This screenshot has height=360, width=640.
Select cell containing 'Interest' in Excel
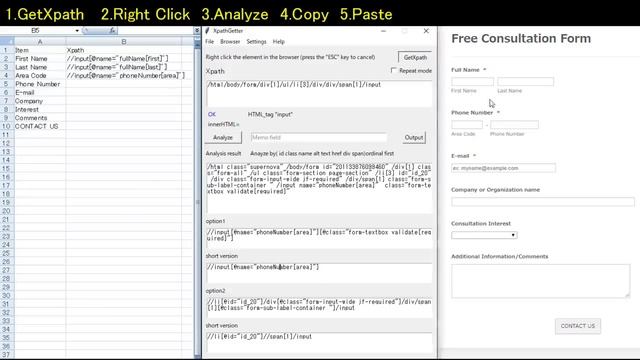click(x=40, y=109)
